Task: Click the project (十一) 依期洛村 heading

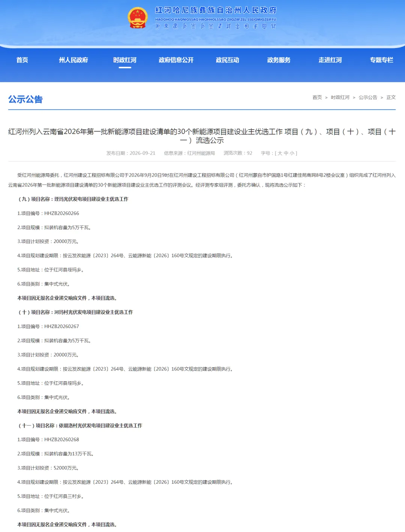Action: 80,426
